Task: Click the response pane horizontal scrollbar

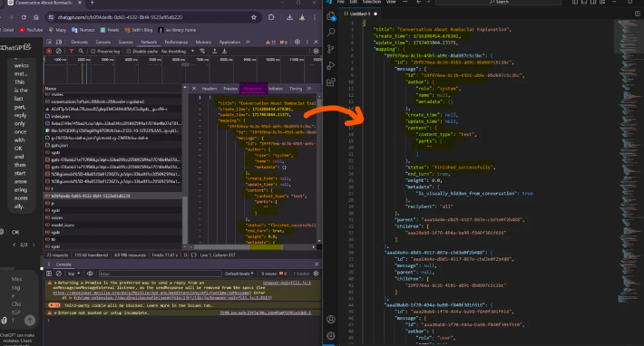Action: [239, 246]
